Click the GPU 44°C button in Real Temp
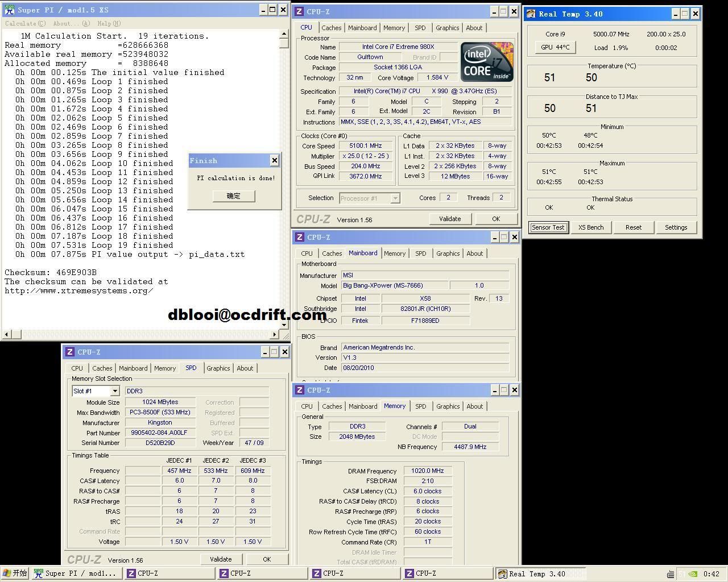The image size is (728, 582). (555, 47)
